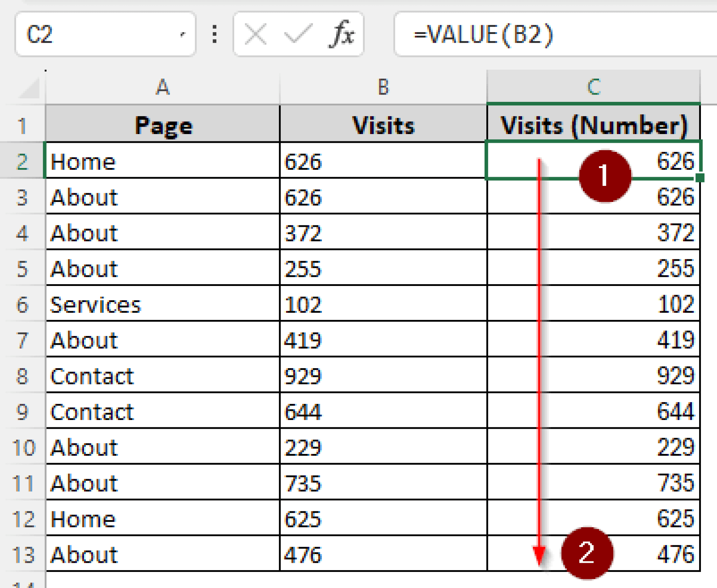The width and height of the screenshot is (717, 588).
Task: Click the Name Box displaying C2
Action: [70, 33]
